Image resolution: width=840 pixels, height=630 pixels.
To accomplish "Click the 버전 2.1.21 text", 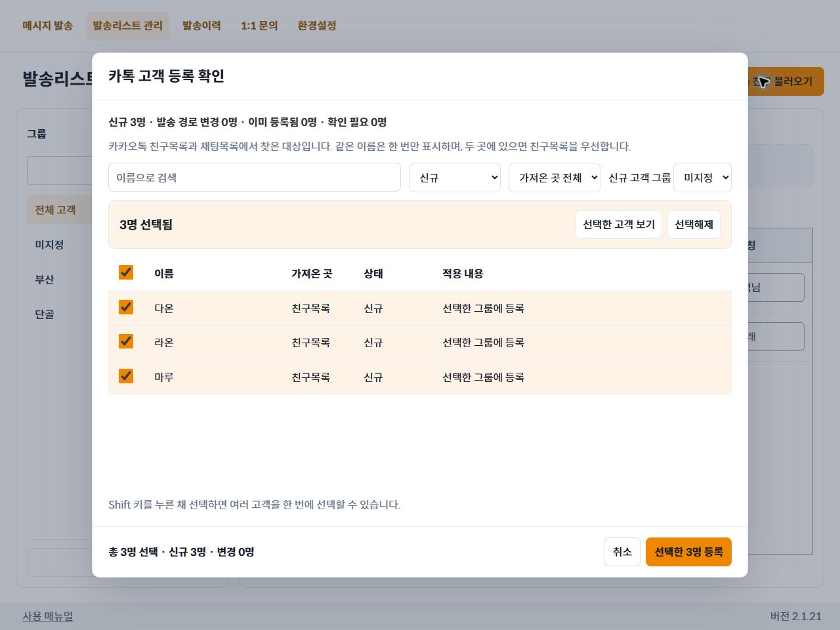I will click(x=796, y=616).
